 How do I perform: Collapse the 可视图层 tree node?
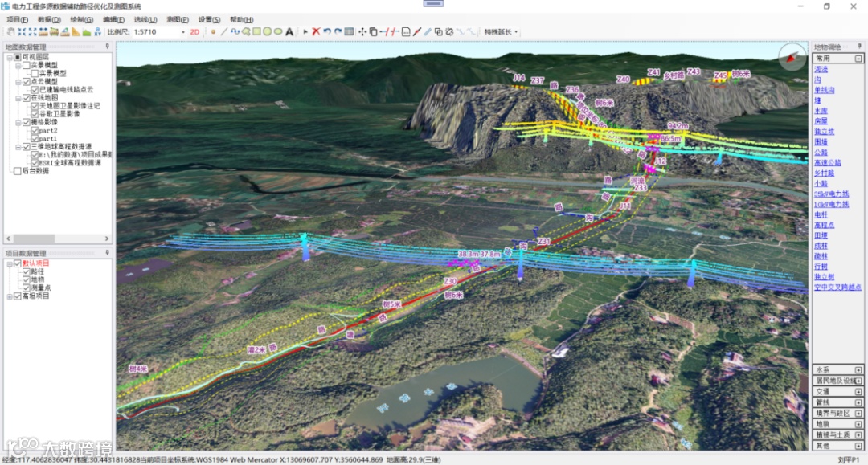(x=10, y=57)
